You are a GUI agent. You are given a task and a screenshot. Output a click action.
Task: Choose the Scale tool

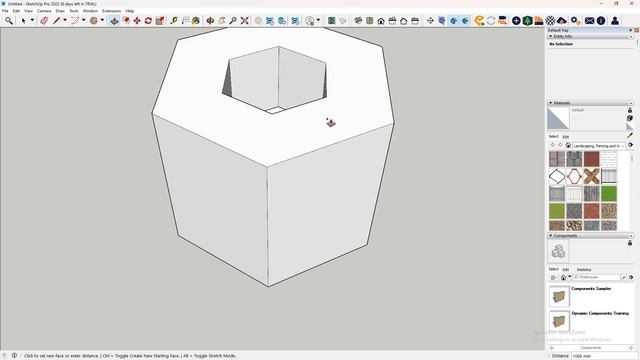[160, 20]
